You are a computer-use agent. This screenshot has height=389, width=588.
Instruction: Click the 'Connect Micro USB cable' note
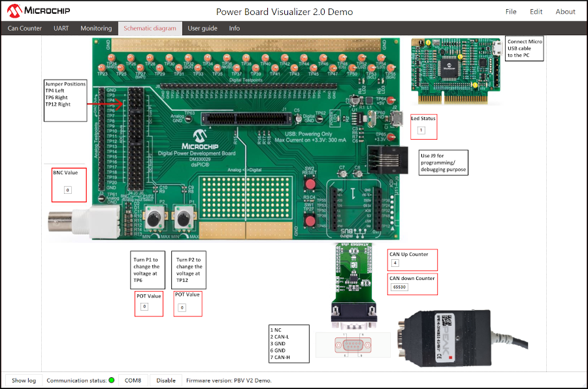click(x=524, y=48)
